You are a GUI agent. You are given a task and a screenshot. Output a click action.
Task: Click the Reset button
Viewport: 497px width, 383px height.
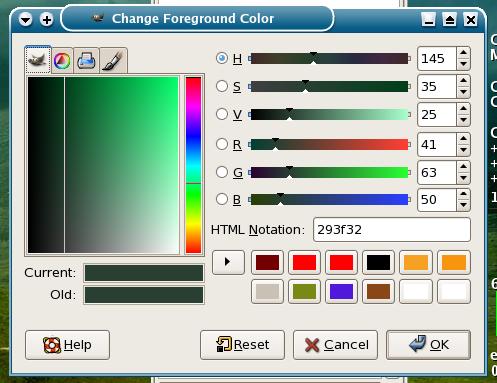click(242, 345)
